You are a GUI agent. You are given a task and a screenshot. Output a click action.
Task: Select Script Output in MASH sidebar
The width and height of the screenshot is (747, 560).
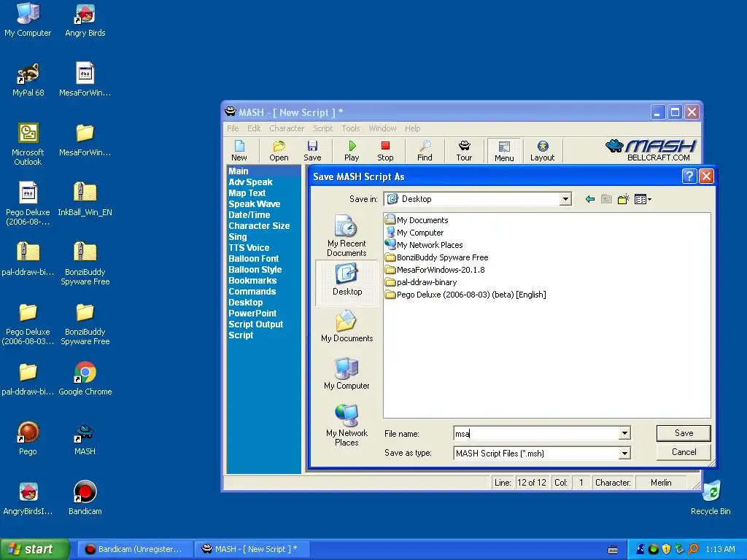[256, 324]
